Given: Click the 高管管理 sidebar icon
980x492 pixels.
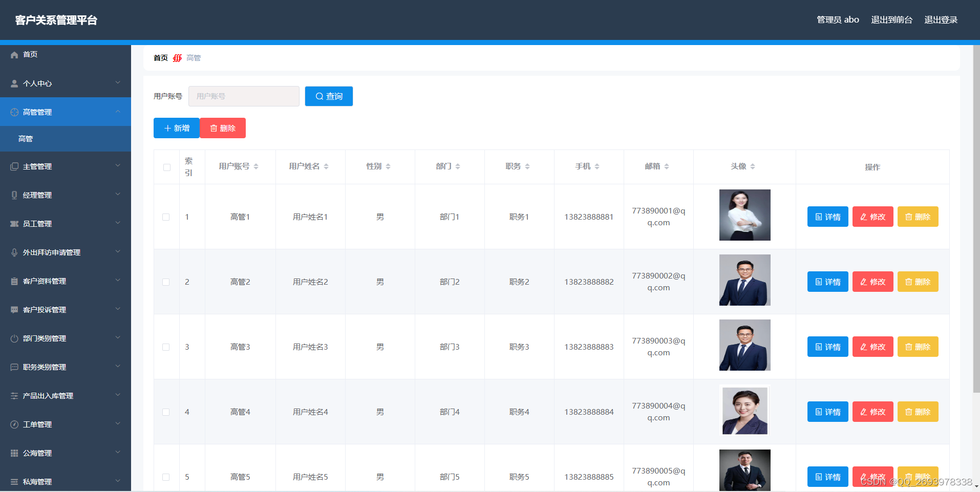Looking at the screenshot, I should (x=14, y=112).
